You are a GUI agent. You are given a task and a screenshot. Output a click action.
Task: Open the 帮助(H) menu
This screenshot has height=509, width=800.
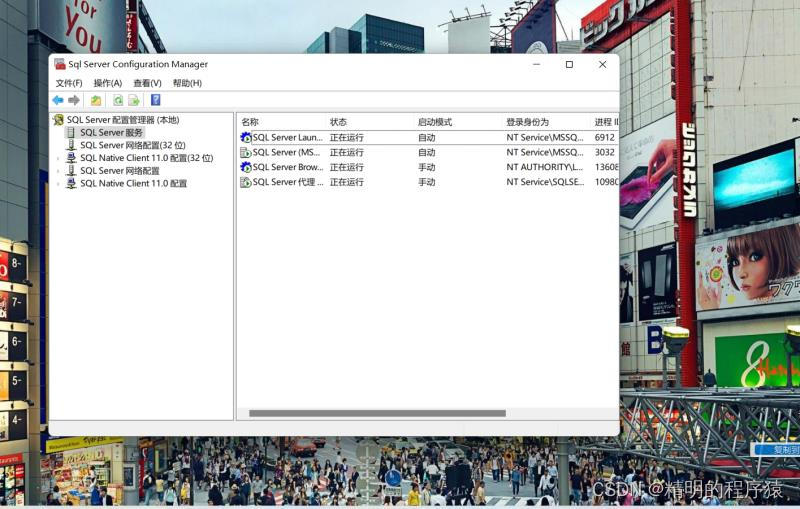187,83
